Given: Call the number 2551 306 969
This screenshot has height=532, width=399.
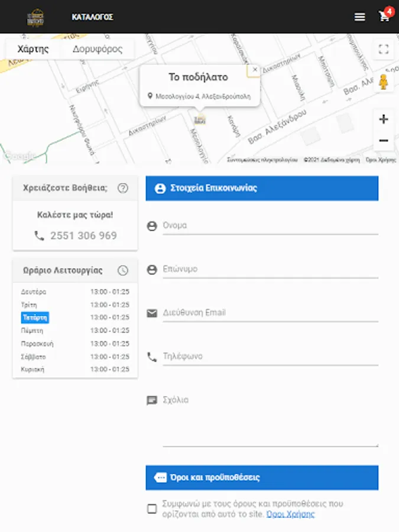Looking at the screenshot, I should 83,235.
